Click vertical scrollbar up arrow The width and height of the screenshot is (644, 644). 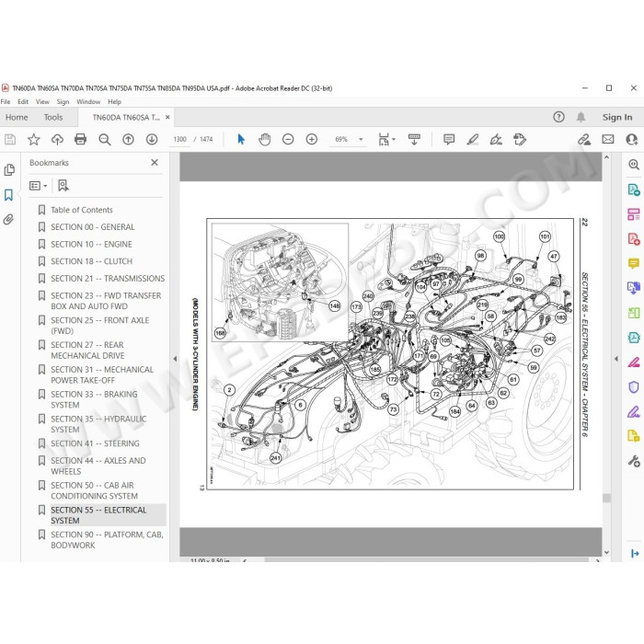click(x=606, y=157)
